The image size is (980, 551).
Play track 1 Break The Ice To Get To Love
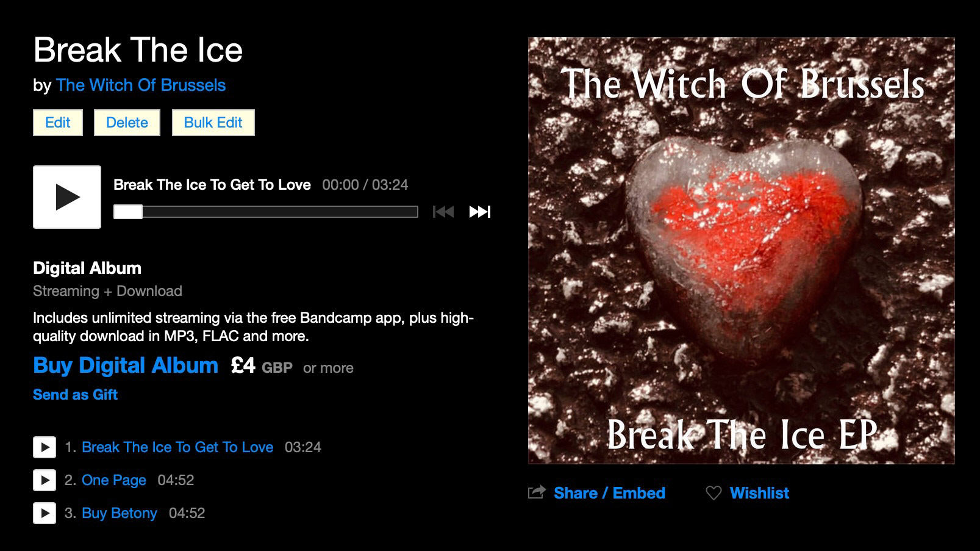(45, 447)
